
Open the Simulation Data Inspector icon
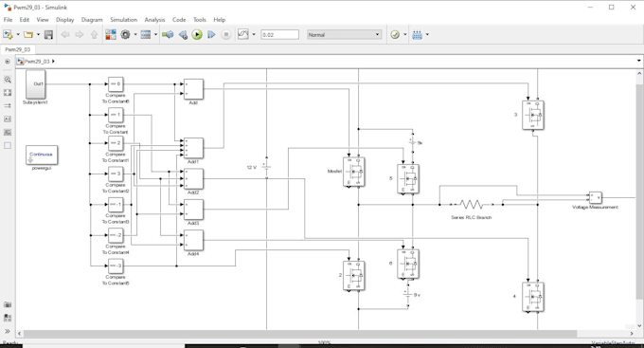[243, 34]
